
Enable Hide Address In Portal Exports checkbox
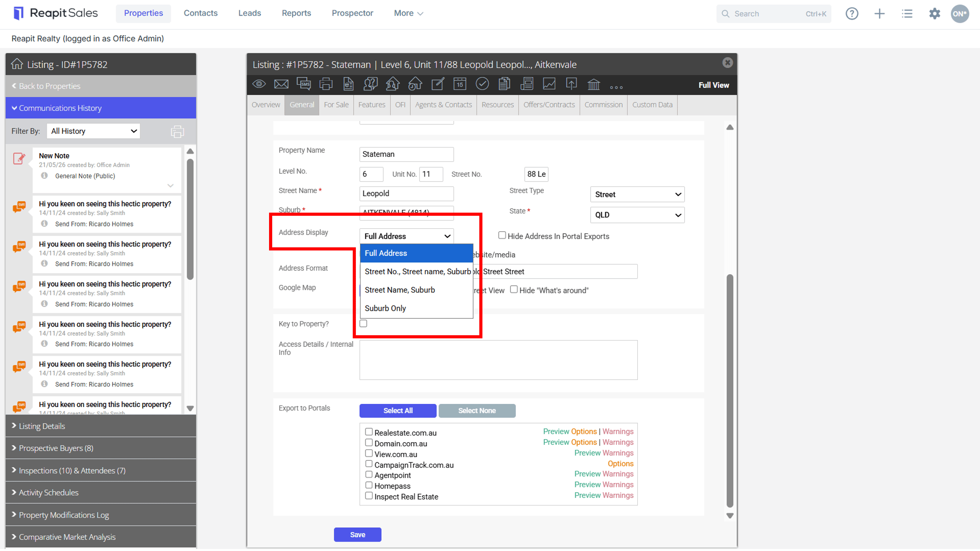tap(502, 235)
